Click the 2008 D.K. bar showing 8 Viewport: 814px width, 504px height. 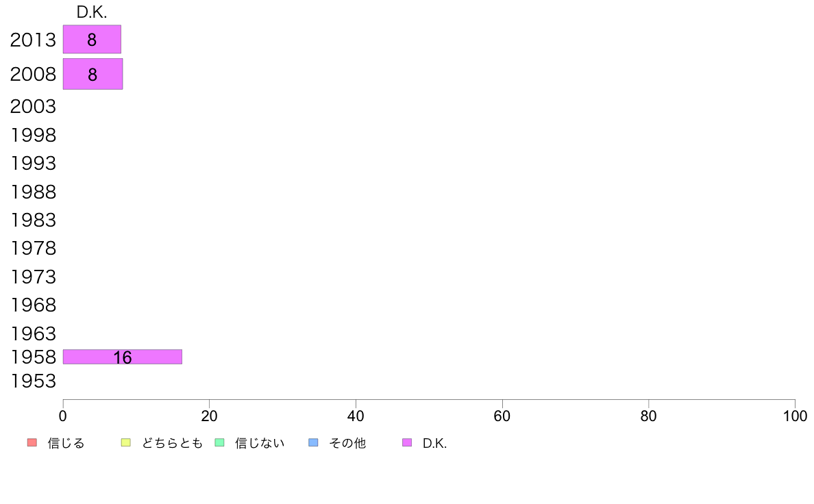93,74
